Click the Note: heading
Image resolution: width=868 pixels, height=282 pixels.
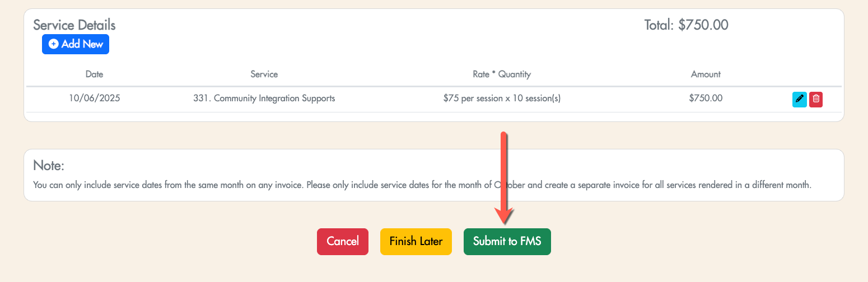[49, 166]
